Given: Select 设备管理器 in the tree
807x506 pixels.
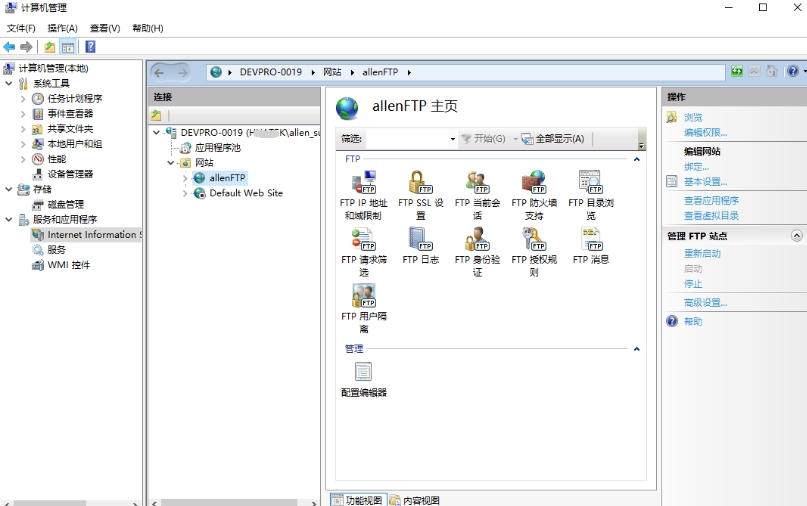Looking at the screenshot, I should (70, 174).
